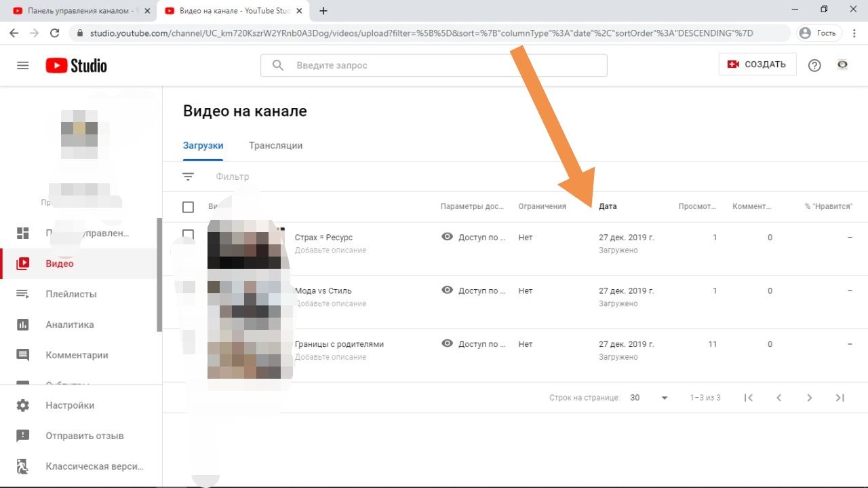Open the video titled Мода vs Стиль
This screenshot has width=868, height=488.
click(x=323, y=290)
